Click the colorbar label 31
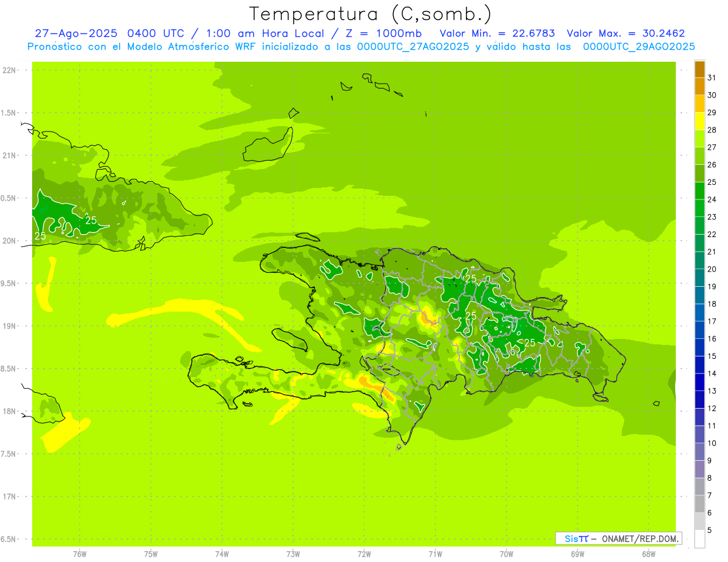This screenshot has height=562, width=728. point(712,78)
